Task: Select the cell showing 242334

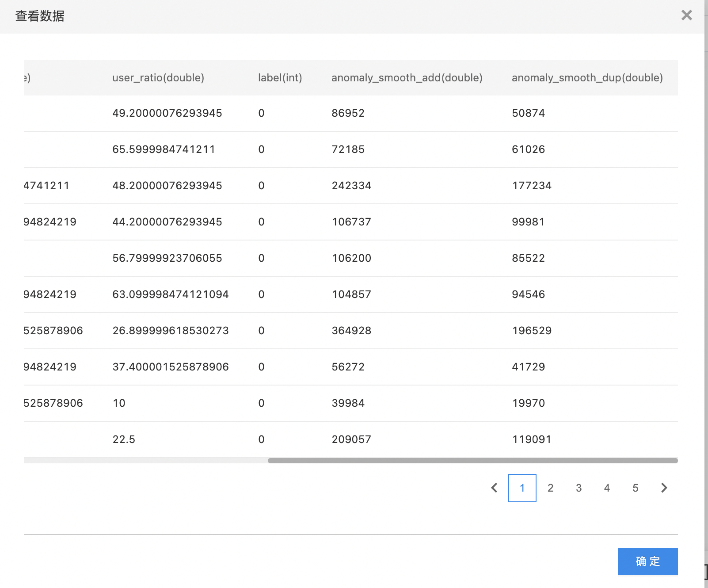Action: [x=351, y=186]
